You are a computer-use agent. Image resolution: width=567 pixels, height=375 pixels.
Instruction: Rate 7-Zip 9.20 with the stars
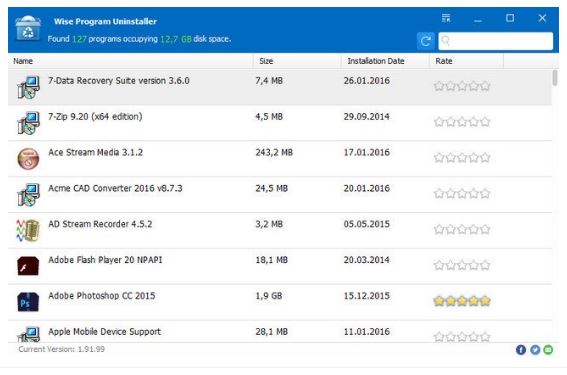[462, 122]
